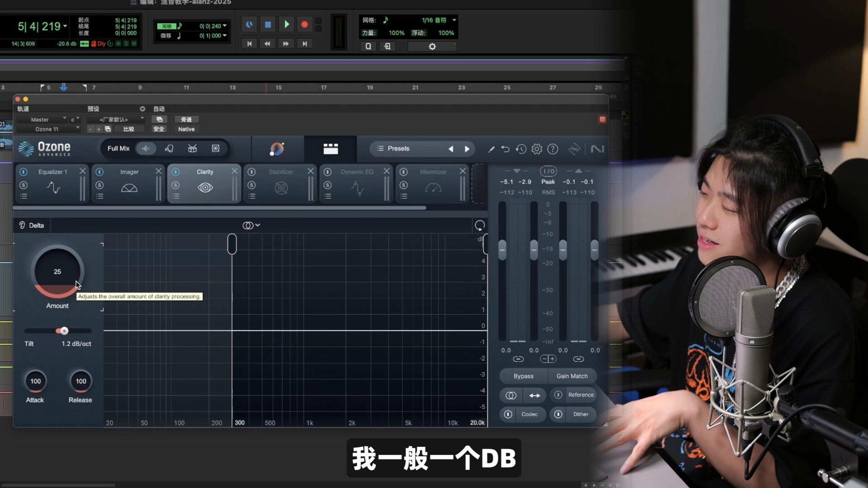Click the pencil edit icon in Ozone
This screenshot has height=488, width=868.
click(491, 149)
